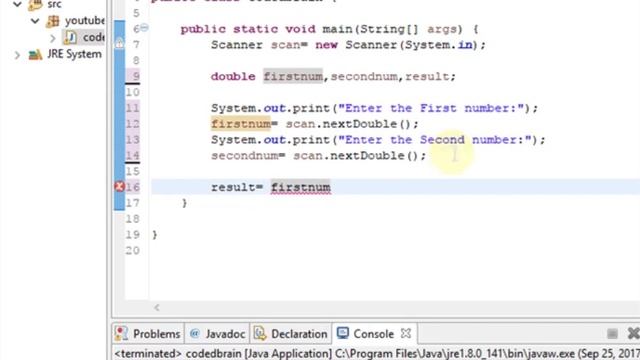The height and width of the screenshot is (360, 640).
Task: Click highlighted firstnum on line 9
Action: (x=293, y=76)
